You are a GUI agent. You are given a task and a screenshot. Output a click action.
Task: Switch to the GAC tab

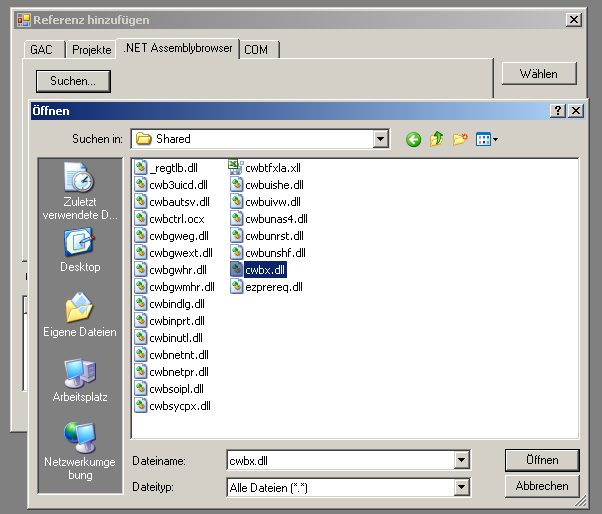(x=43, y=50)
